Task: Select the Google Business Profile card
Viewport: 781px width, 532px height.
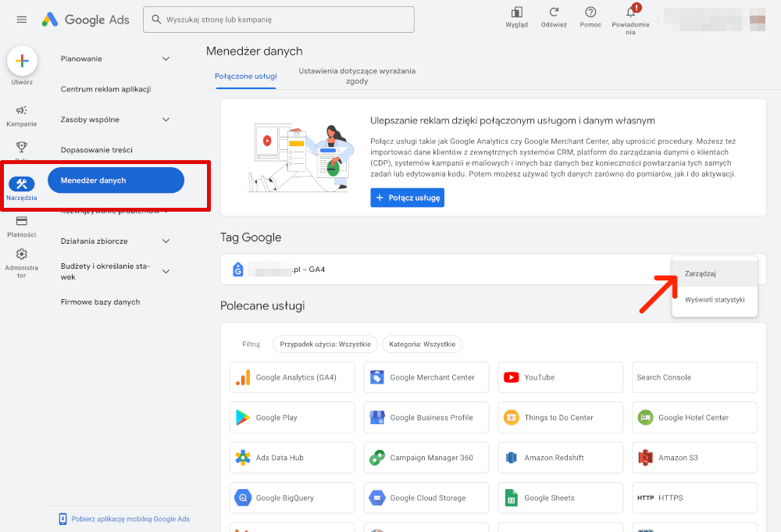Action: [426, 417]
